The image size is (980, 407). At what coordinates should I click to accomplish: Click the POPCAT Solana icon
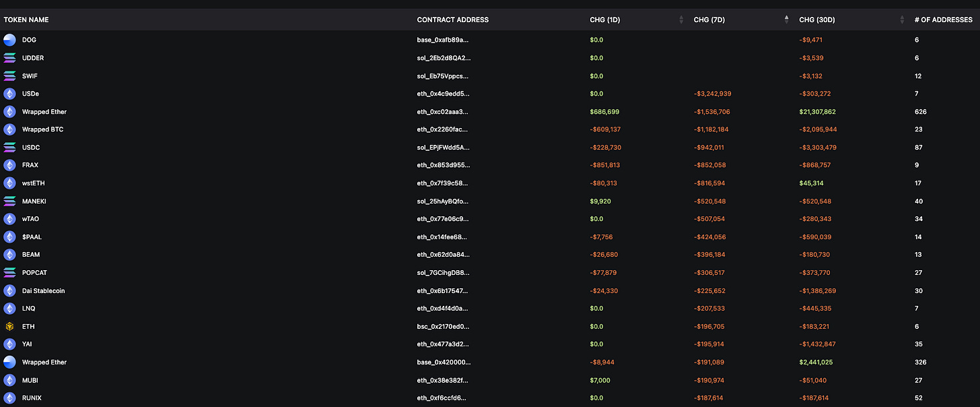tap(9, 273)
